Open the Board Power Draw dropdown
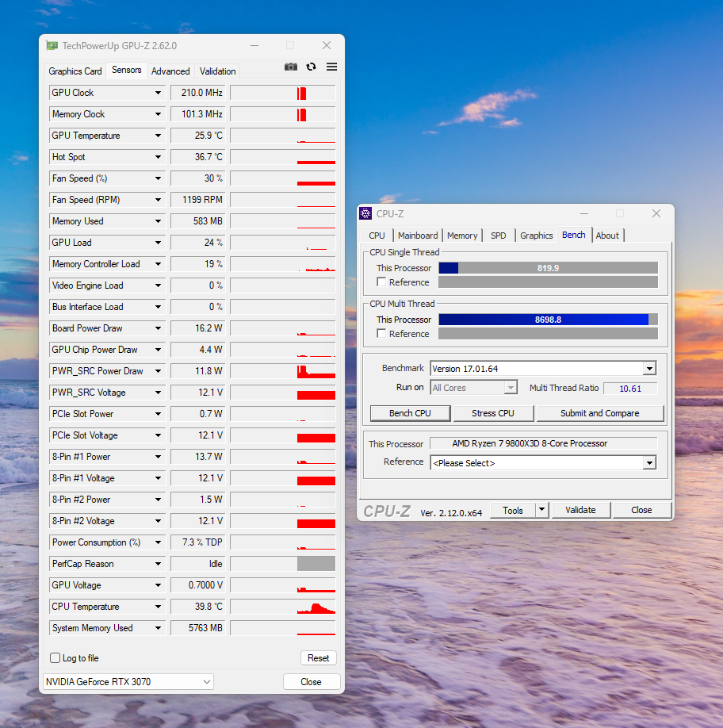This screenshot has height=728, width=723. coord(159,328)
